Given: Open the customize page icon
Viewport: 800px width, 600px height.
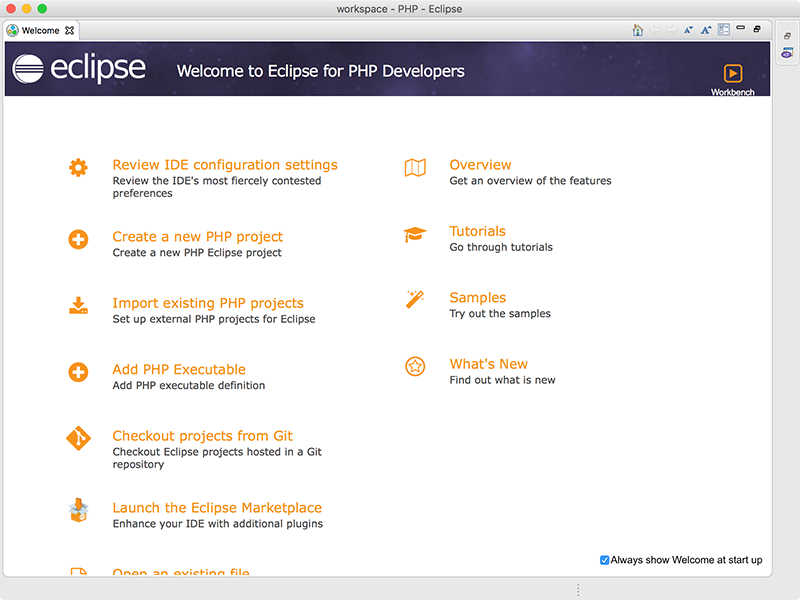Looking at the screenshot, I should pos(723,30).
